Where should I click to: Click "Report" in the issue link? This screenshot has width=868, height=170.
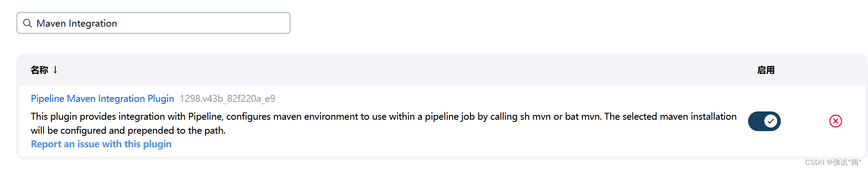tap(46, 144)
